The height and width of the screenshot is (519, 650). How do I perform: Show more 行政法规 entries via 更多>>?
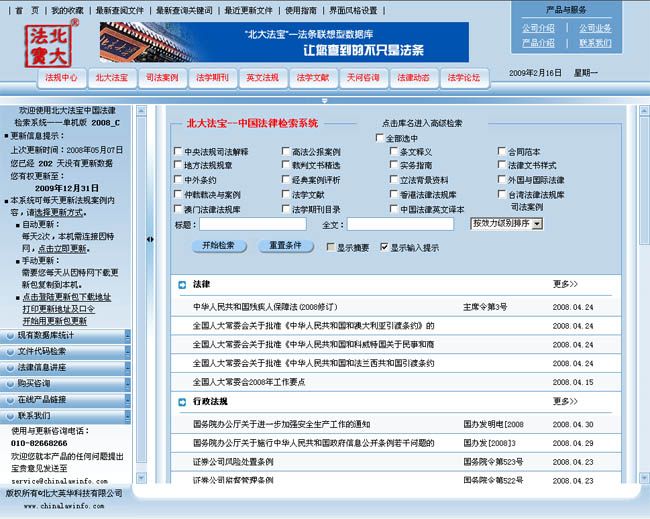point(565,402)
